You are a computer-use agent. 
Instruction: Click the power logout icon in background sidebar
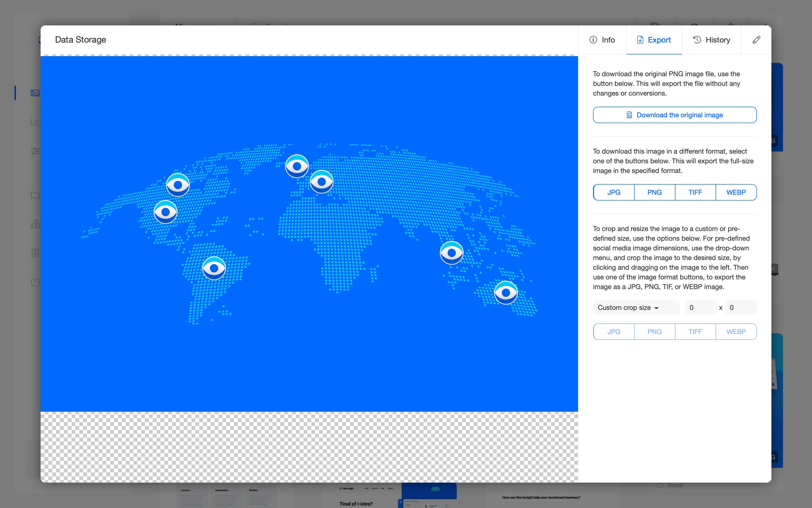[x=35, y=282]
